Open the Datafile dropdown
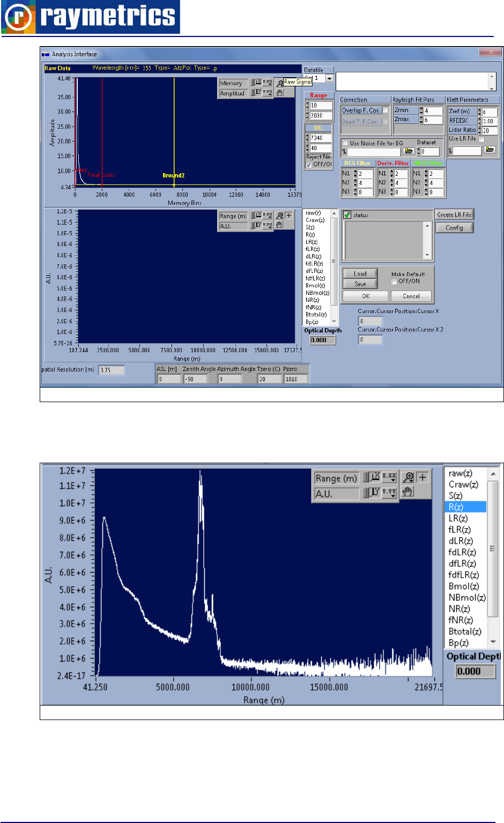 coord(329,78)
